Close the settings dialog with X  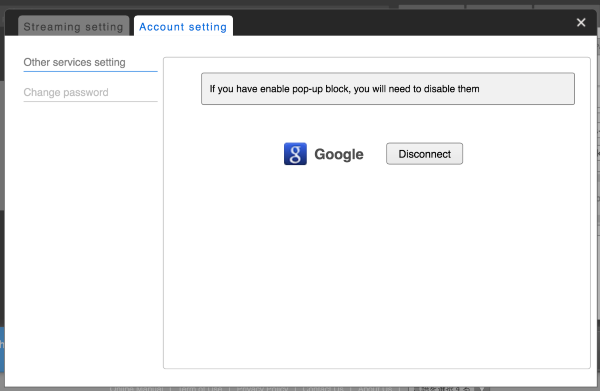tap(581, 23)
